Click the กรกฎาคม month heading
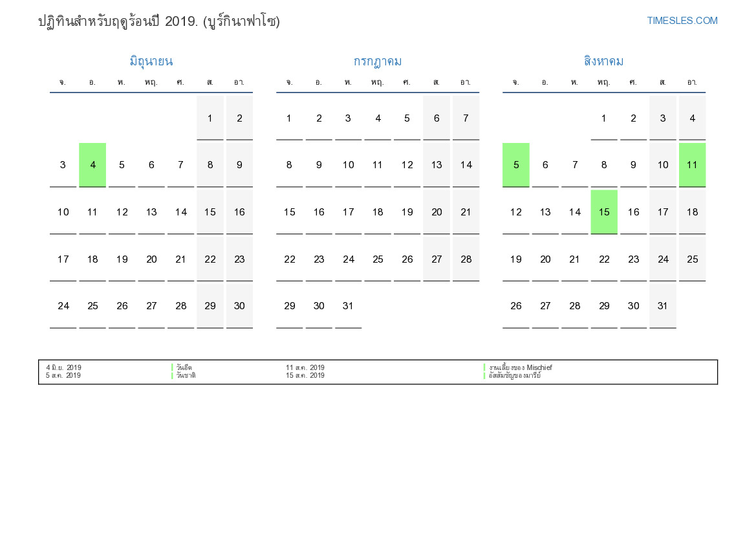Image resolution: width=756 pixels, height=535 pixels. click(377, 61)
